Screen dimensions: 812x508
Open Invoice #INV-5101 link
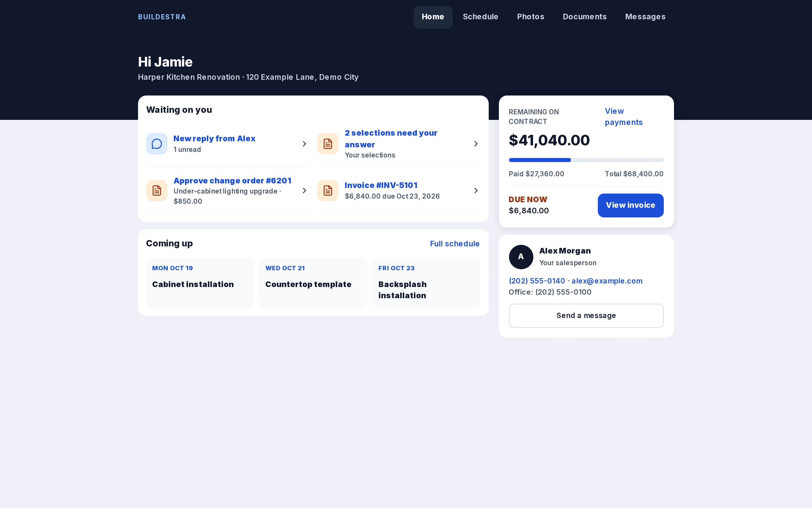point(381,185)
